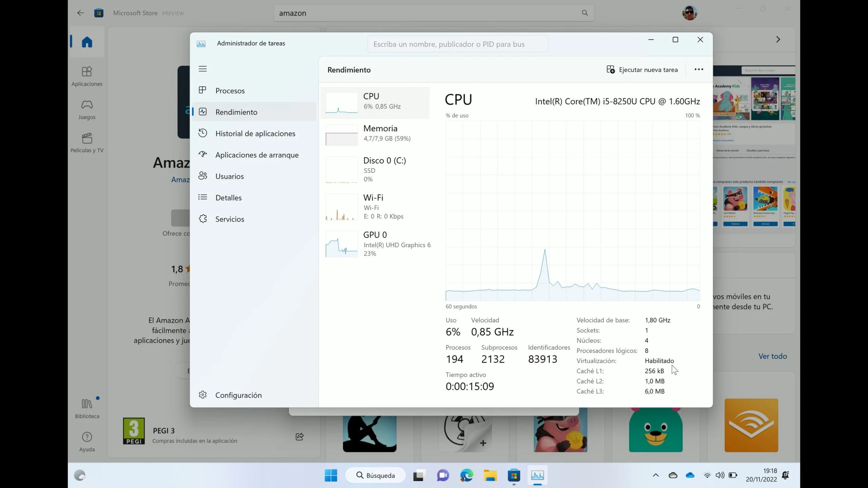Image resolution: width=868 pixels, height=488 pixels.
Task: Open Procesos in Task Manager sidebar
Action: click(x=254, y=90)
